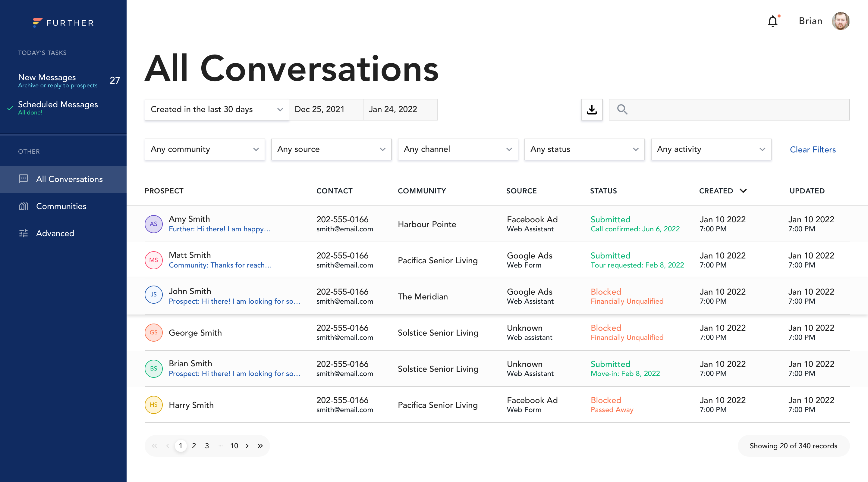This screenshot has height=482, width=868.
Task: Open Advanced in sidebar
Action: 63,233
